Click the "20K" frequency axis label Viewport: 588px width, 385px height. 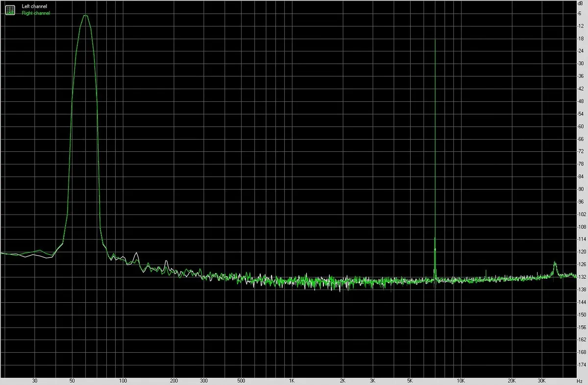point(512,380)
